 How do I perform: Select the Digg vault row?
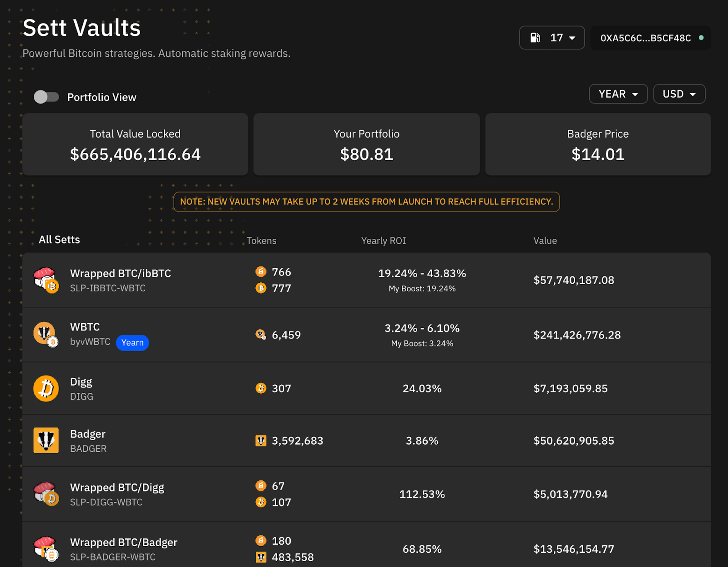coord(367,388)
